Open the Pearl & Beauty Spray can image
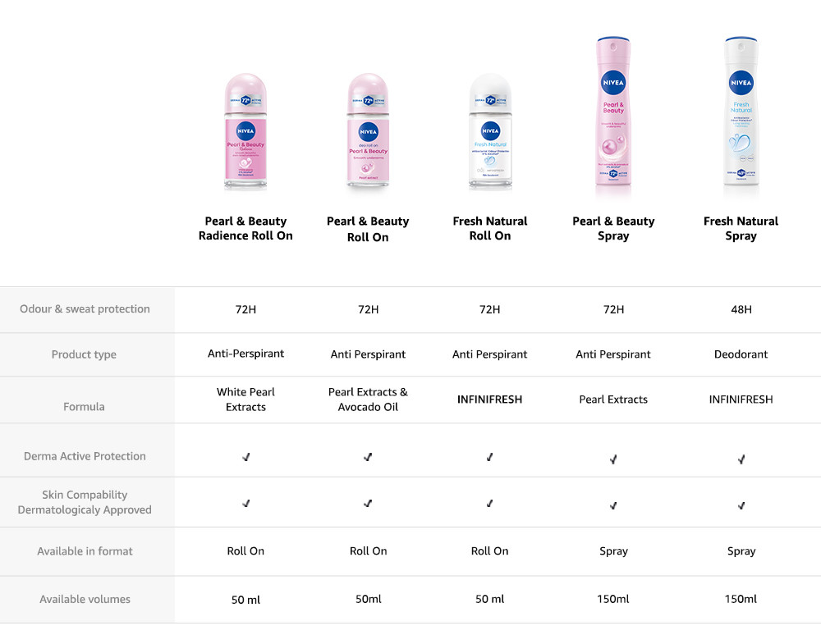 tap(613, 117)
